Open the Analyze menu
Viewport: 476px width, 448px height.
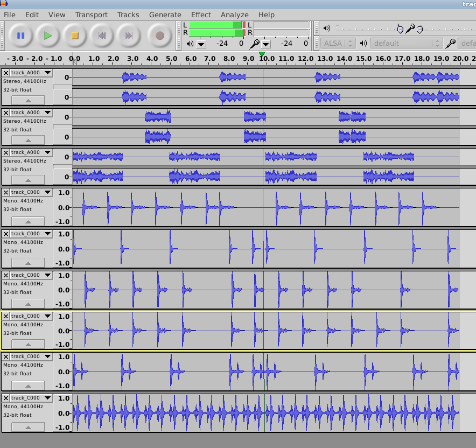(x=235, y=15)
